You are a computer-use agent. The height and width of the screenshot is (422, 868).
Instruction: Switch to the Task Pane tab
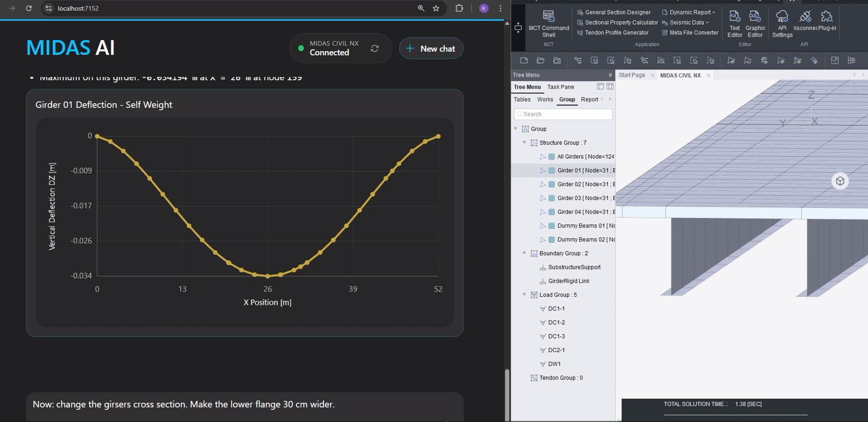(561, 87)
